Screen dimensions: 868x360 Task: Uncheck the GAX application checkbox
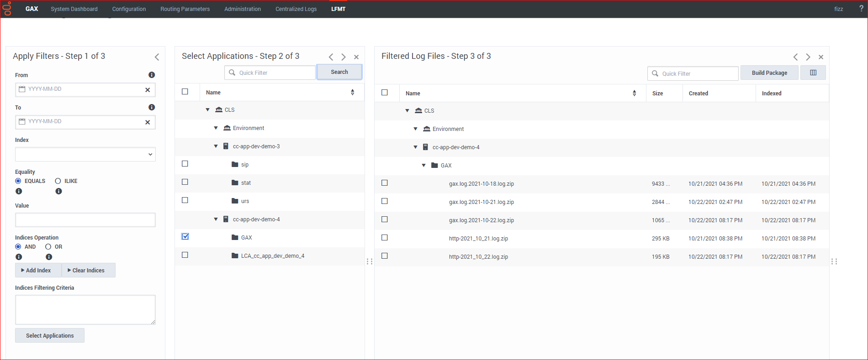pos(185,237)
